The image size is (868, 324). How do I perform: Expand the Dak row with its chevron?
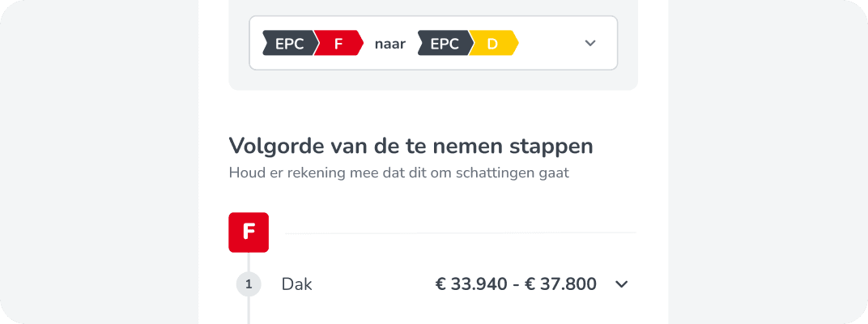click(622, 284)
